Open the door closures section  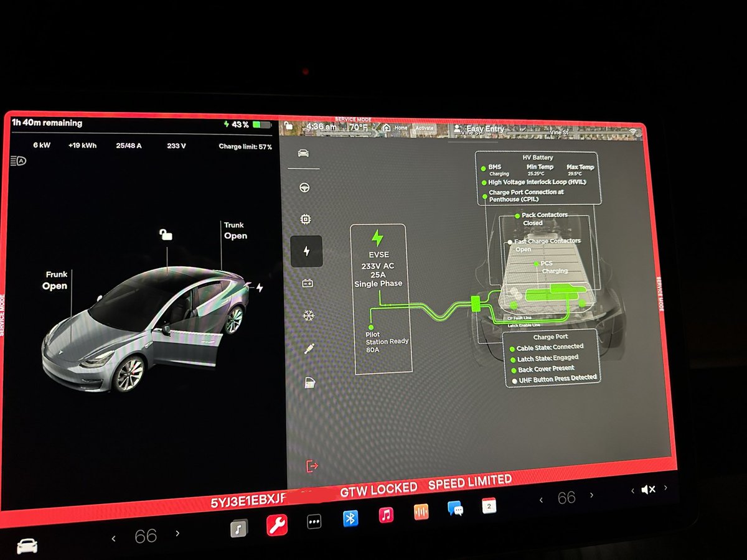pos(310,383)
